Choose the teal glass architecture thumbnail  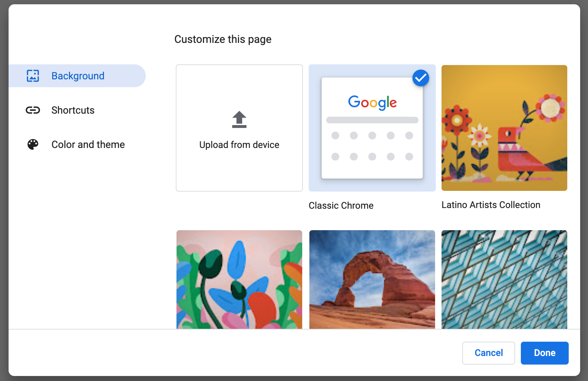point(504,279)
